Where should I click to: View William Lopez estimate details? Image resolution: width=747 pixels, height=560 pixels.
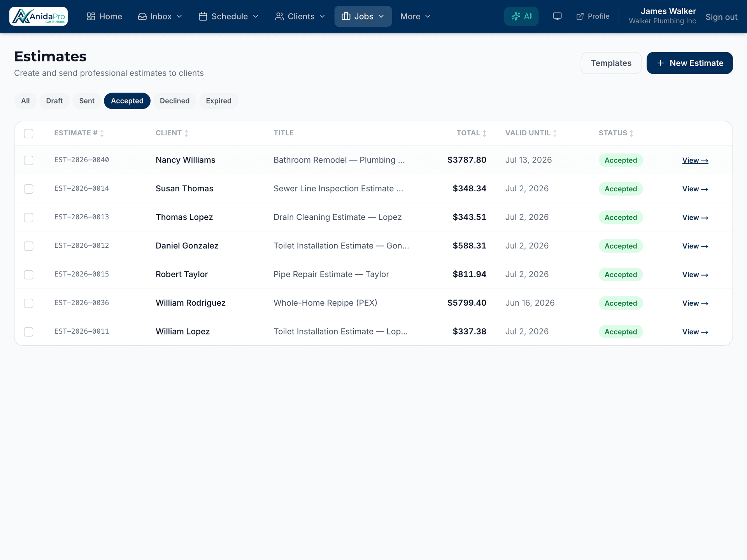click(695, 332)
